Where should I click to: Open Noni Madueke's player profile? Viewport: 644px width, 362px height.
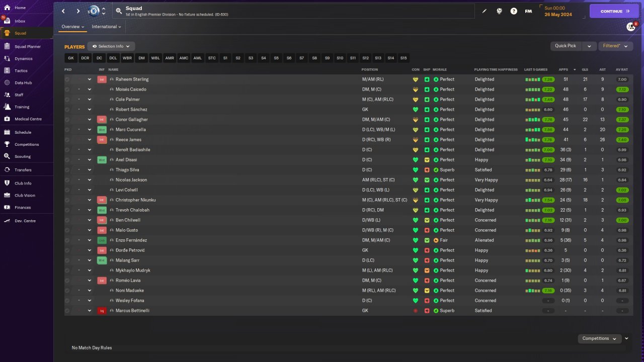pyautogui.click(x=130, y=291)
